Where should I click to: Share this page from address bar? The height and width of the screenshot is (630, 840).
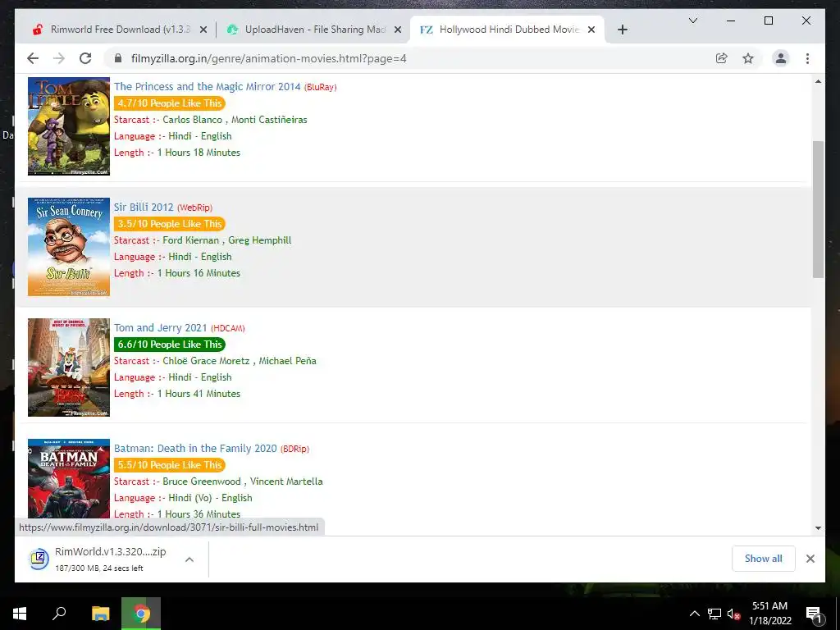[x=722, y=58]
